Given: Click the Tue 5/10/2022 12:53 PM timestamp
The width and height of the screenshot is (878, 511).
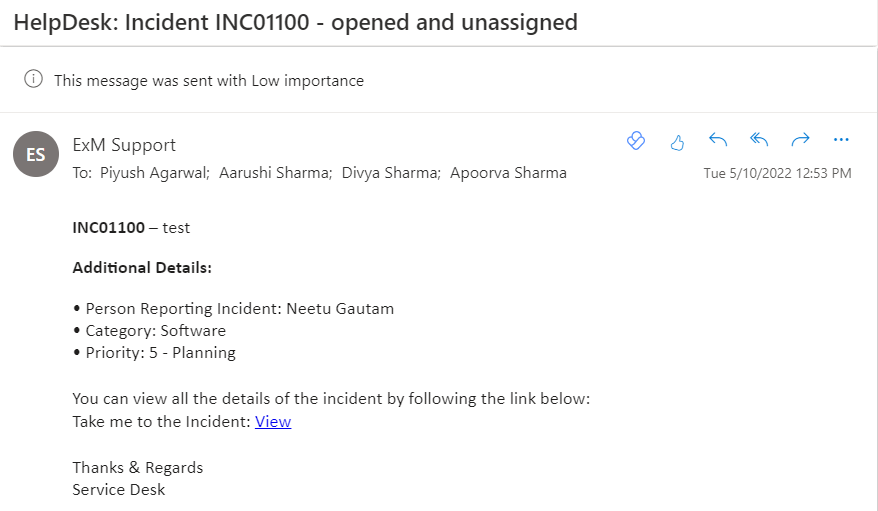Looking at the screenshot, I should [x=777, y=174].
